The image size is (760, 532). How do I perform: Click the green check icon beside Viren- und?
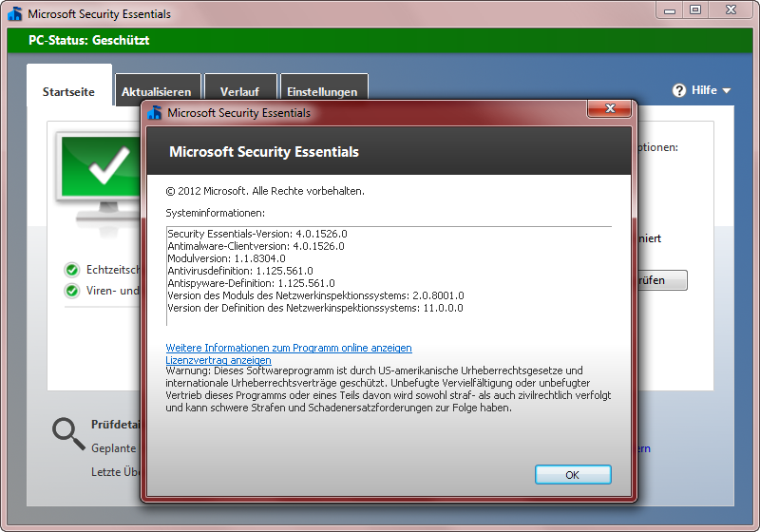click(x=72, y=291)
